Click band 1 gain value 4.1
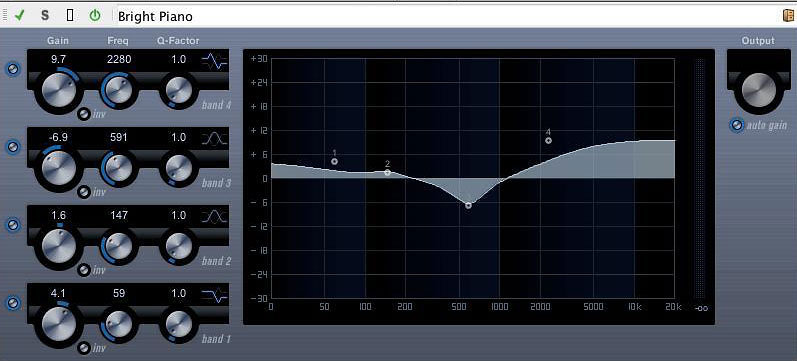This screenshot has height=361, width=797. [58, 293]
